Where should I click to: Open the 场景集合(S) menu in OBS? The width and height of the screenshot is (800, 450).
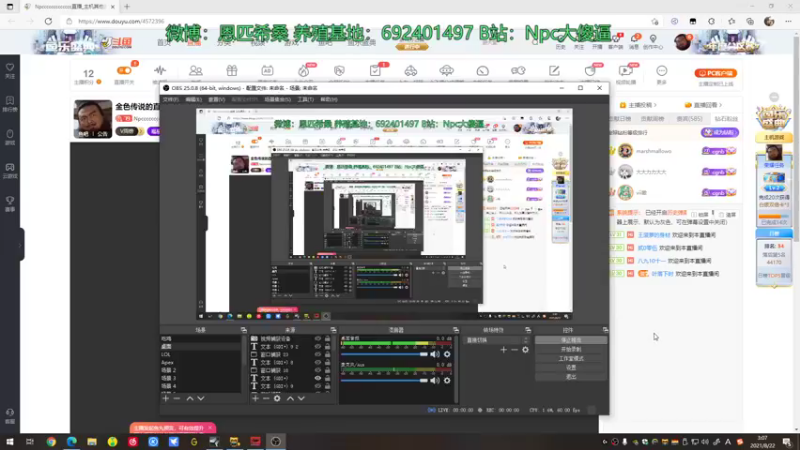pos(278,99)
